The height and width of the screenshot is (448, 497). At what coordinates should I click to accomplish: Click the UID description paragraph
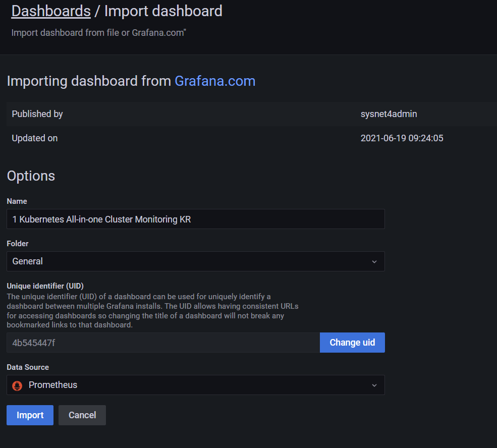pos(152,311)
